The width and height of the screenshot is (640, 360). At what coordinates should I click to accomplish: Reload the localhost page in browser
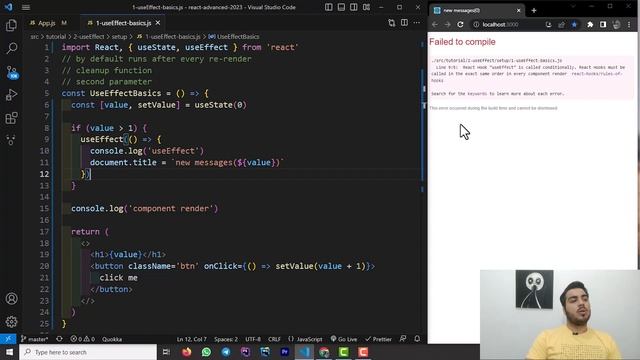[x=460, y=24]
